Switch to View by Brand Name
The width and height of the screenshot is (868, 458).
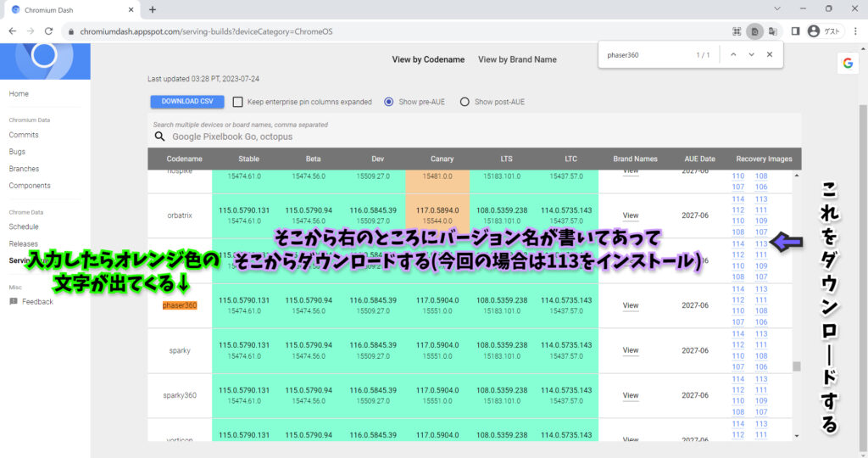pyautogui.click(x=517, y=59)
